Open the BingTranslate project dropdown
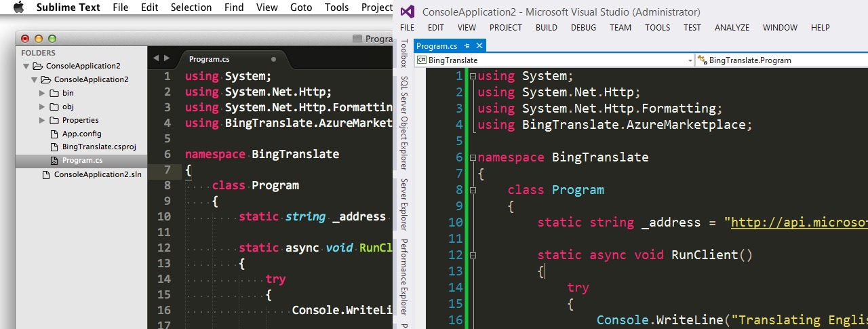 click(x=690, y=60)
